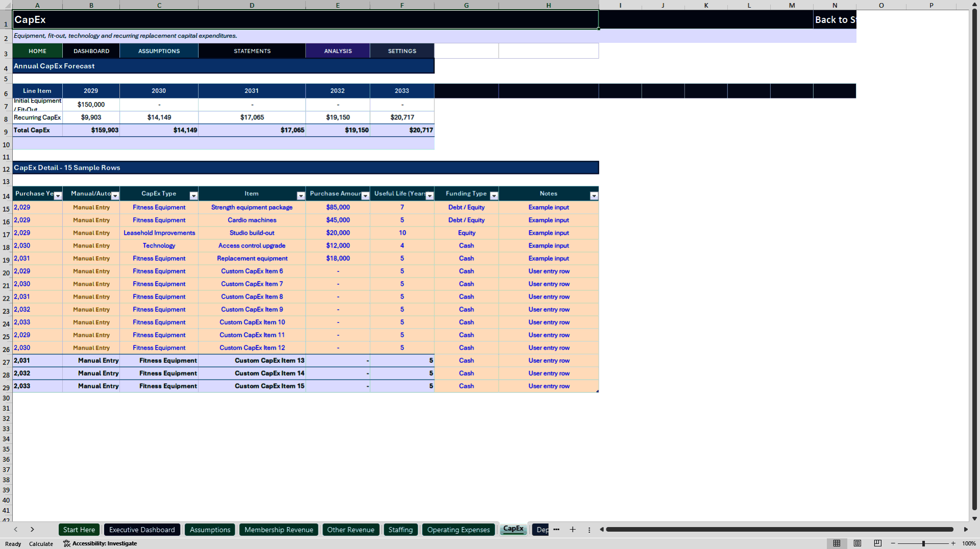Viewport: 980px width, 549px height.
Task: Select the Replacement equipment cell
Action: [252, 258]
